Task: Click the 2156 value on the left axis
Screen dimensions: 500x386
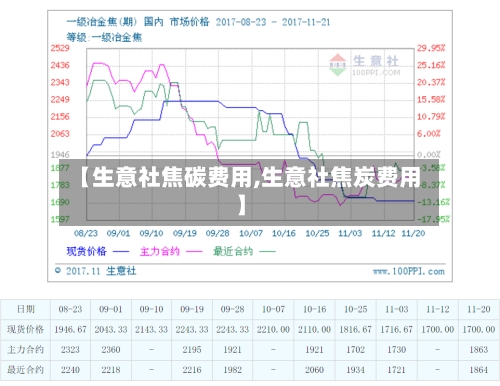Action: pos(60,117)
